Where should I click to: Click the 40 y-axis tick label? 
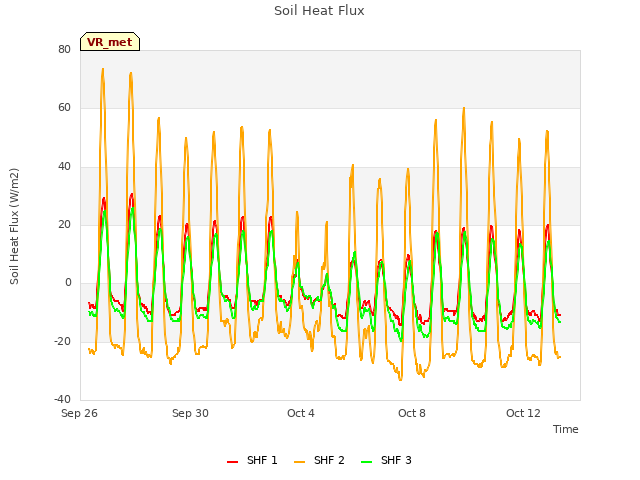(64, 167)
